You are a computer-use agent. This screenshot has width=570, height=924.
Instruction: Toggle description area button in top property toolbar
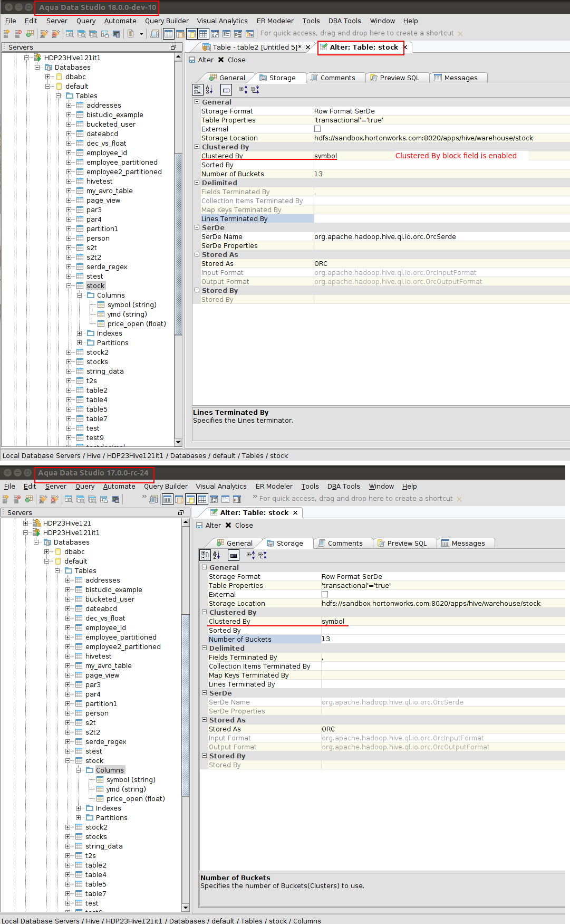click(226, 90)
